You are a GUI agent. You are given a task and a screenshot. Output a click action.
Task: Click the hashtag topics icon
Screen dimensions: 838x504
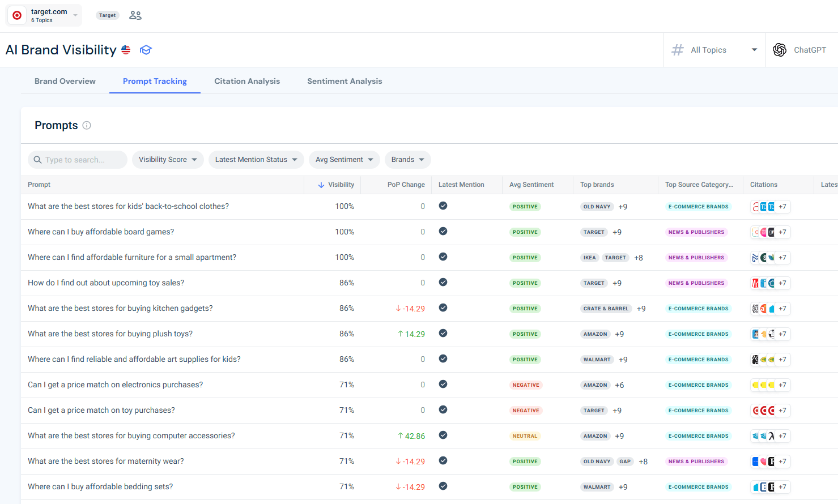(x=678, y=50)
